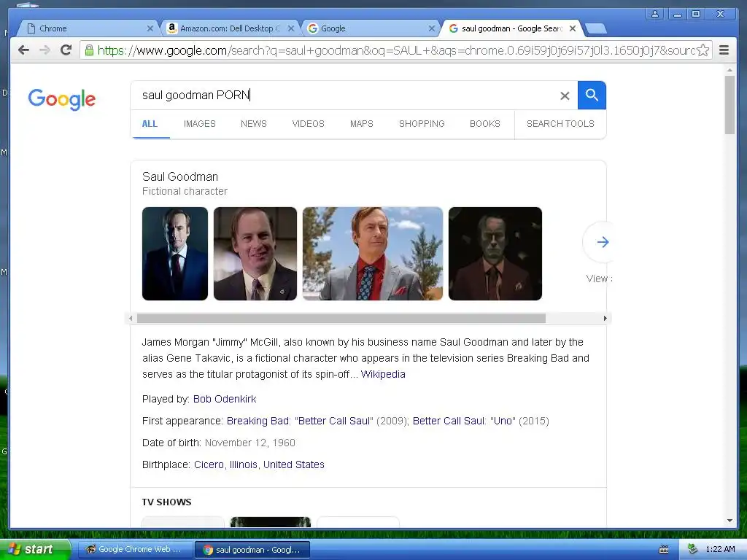
Task: Click the image carousel horizontal scrollbar thumb
Action: (x=341, y=318)
